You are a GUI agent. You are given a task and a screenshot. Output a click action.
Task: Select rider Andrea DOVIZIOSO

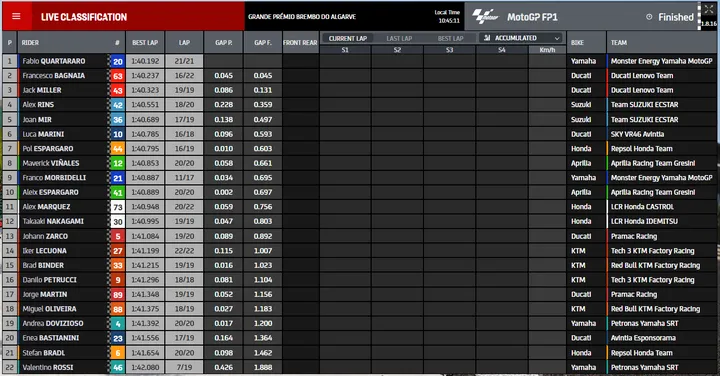53,323
